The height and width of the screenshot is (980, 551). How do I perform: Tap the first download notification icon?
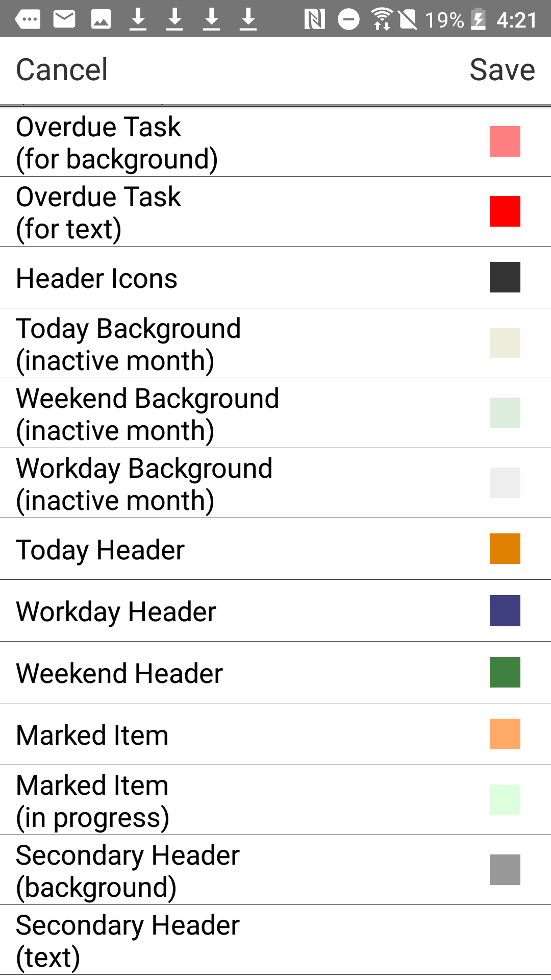coord(138,20)
